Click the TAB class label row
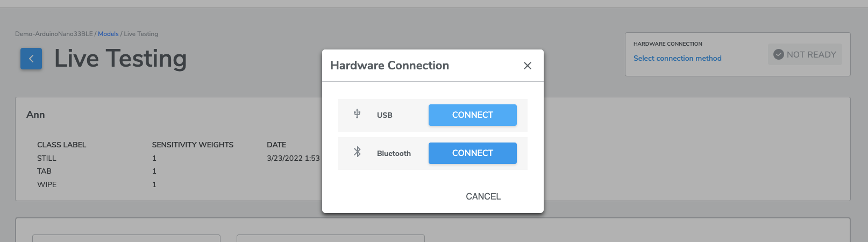The height and width of the screenshot is (242, 868). pos(177,171)
